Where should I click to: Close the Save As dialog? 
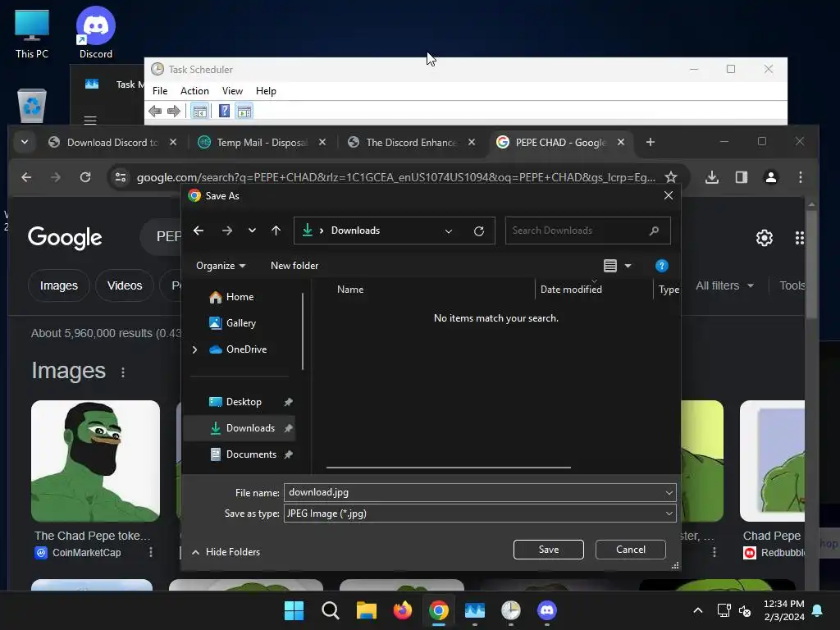[x=668, y=195]
